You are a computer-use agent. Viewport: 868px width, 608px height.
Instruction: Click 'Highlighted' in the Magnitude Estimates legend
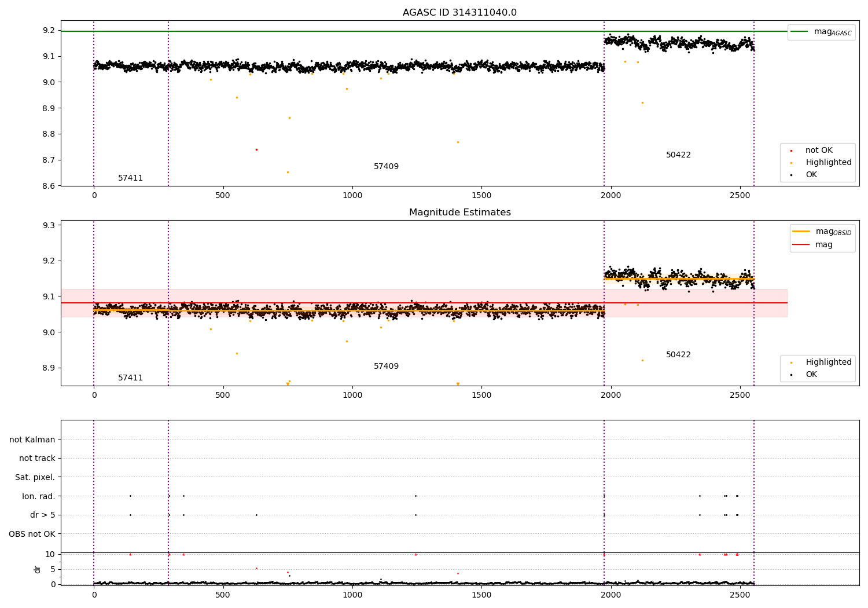pos(829,362)
